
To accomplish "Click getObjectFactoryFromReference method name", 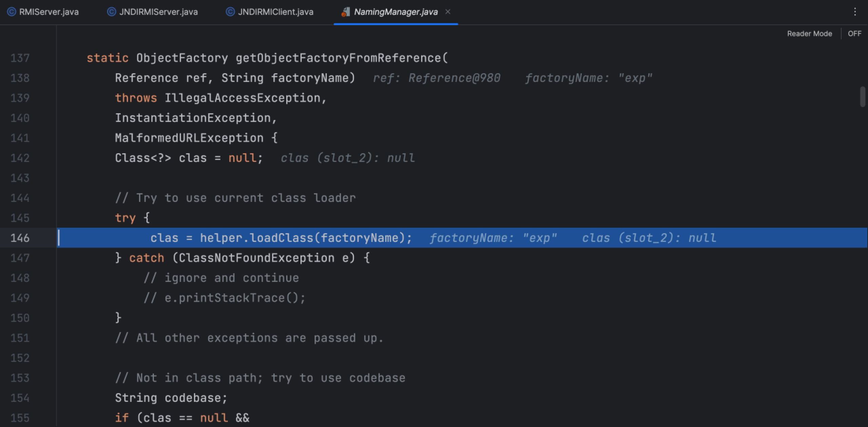I will 339,58.
